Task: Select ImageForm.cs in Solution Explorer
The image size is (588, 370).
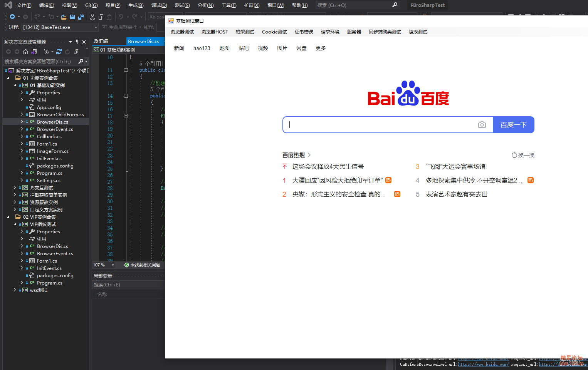Action: pos(53,151)
